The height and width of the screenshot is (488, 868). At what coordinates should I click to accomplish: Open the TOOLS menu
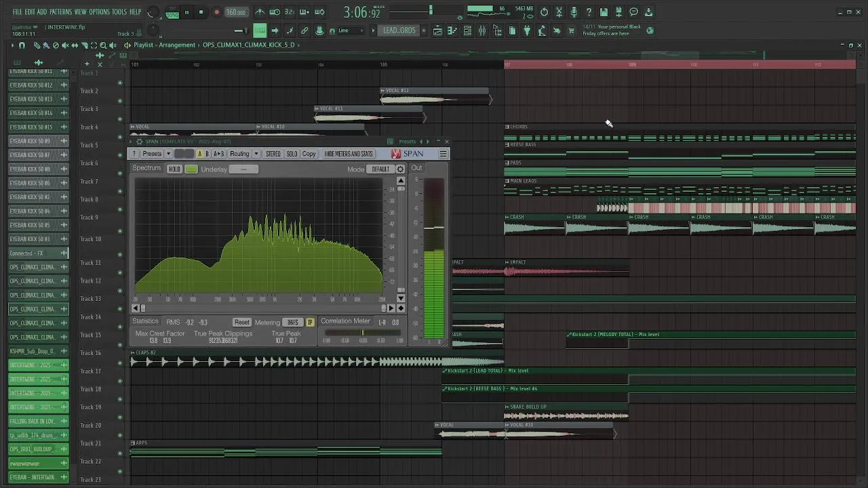tap(119, 12)
